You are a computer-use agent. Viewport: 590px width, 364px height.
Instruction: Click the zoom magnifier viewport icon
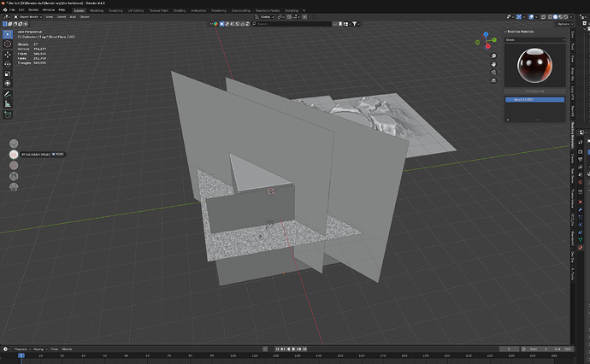pos(493,56)
